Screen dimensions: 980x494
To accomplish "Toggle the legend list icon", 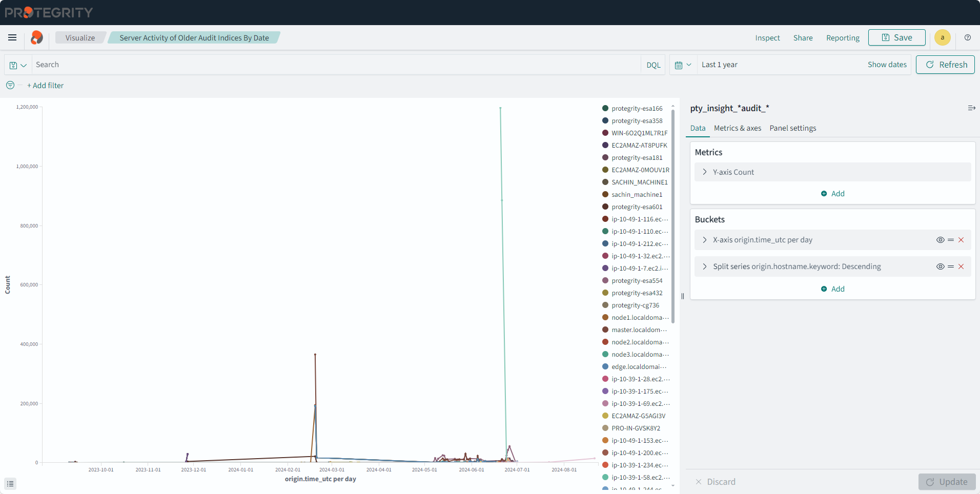I will pyautogui.click(x=10, y=484).
